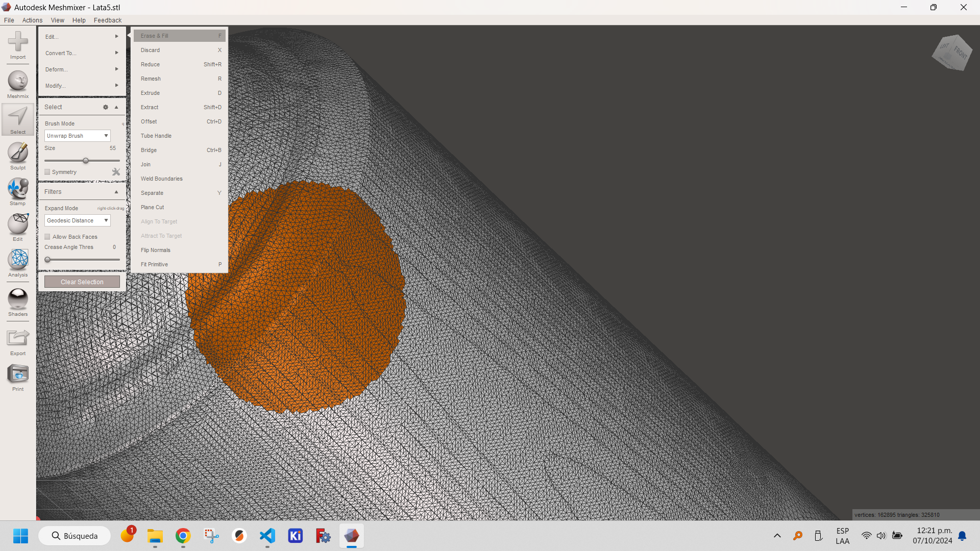
Task: Collapse the Filters panel
Action: coord(116,192)
